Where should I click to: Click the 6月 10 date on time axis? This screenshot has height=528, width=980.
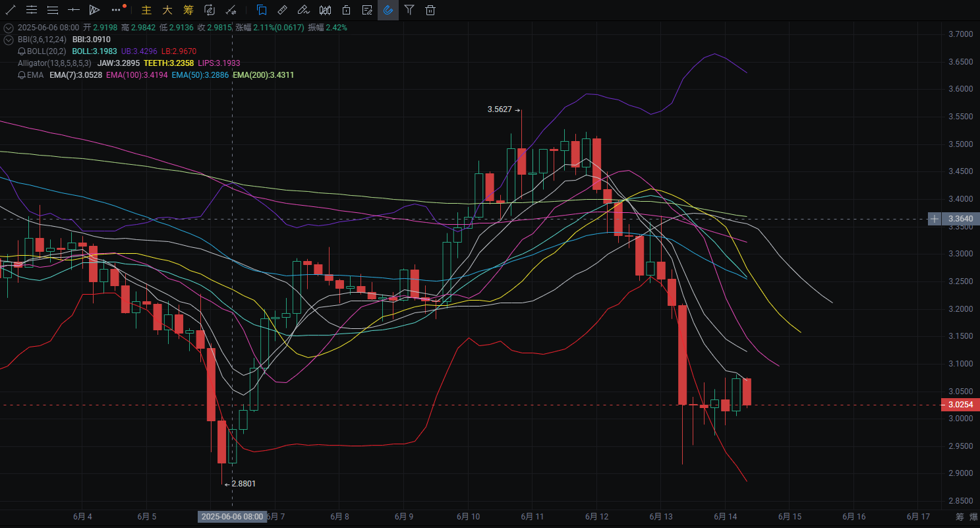469,517
